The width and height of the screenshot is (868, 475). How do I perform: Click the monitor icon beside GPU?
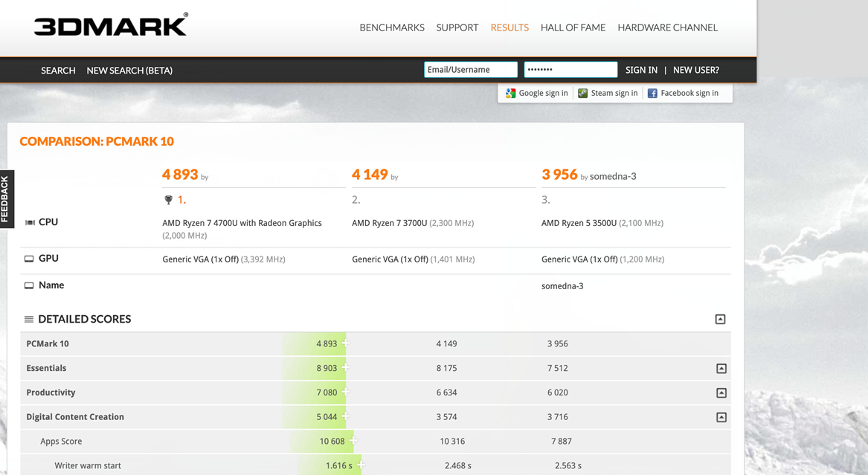click(29, 259)
